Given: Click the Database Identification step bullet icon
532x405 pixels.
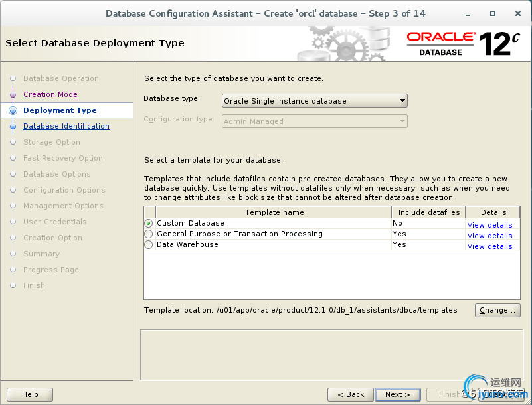Looking at the screenshot, I should click(13, 127).
